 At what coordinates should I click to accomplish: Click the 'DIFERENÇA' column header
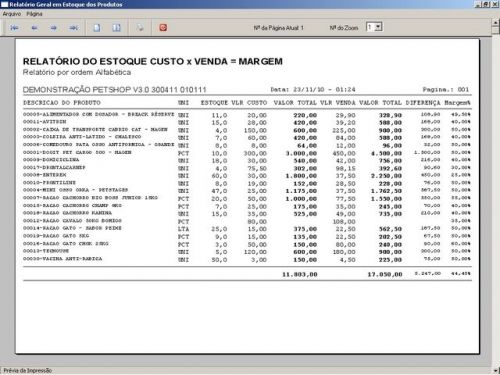423,103
